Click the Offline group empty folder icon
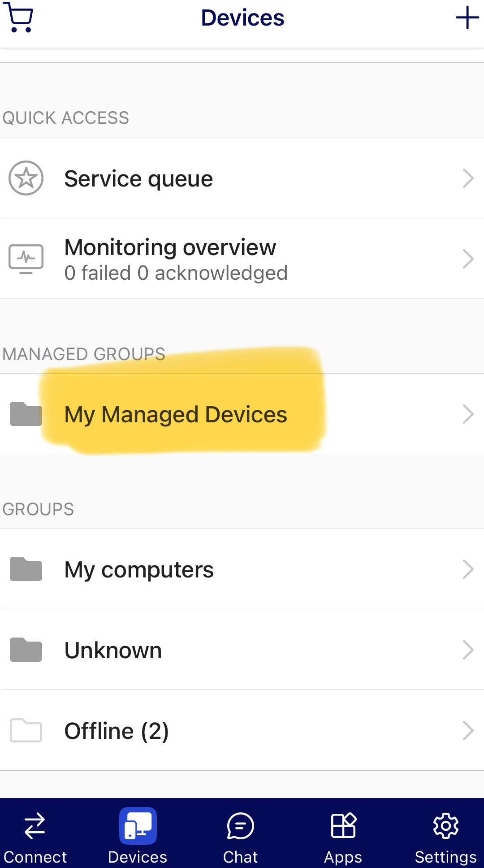484x868 pixels. pyautogui.click(x=26, y=730)
